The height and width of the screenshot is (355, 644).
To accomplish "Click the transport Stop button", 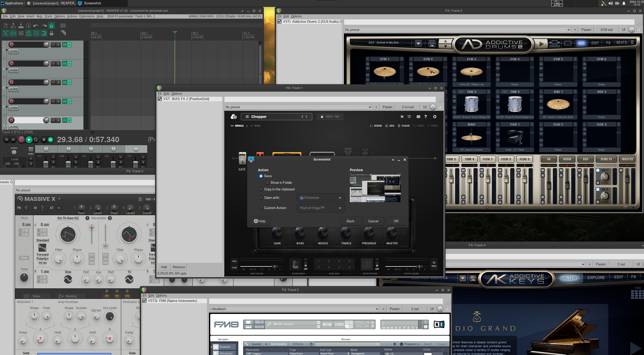I will [x=44, y=140].
